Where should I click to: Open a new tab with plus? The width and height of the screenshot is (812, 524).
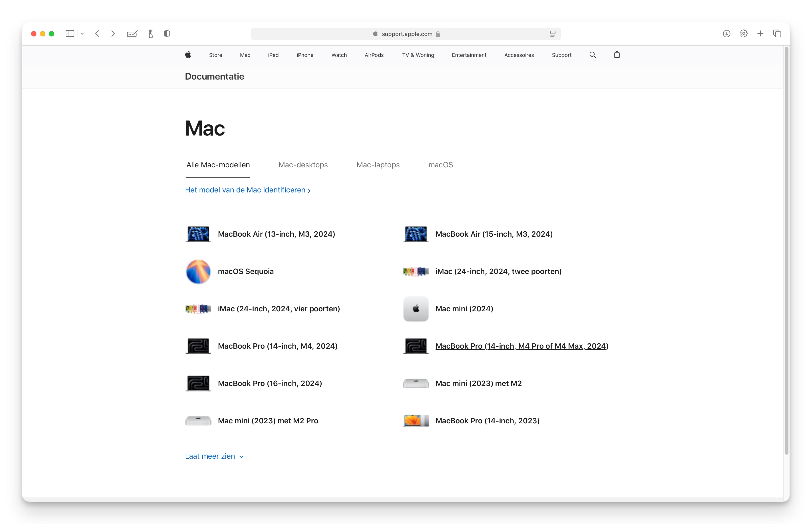pos(760,34)
